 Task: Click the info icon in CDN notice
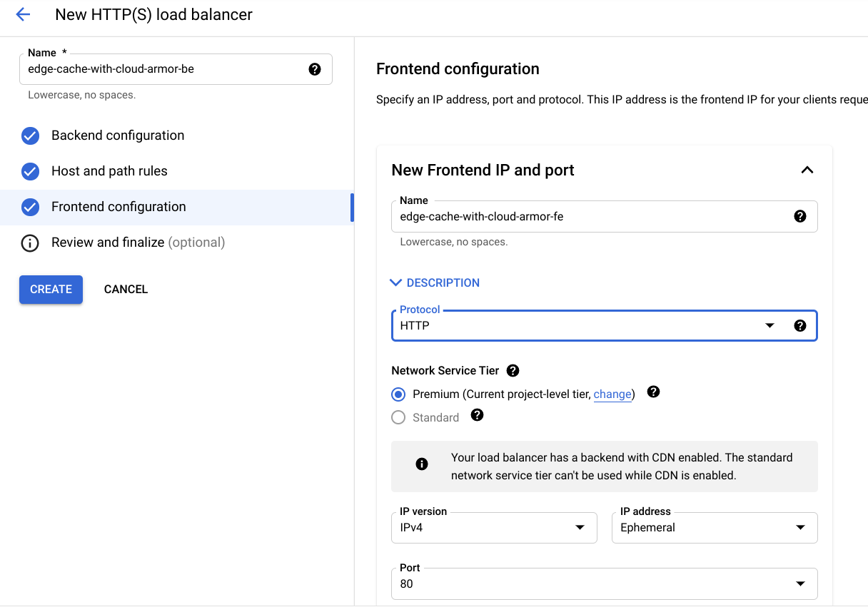[x=422, y=464]
